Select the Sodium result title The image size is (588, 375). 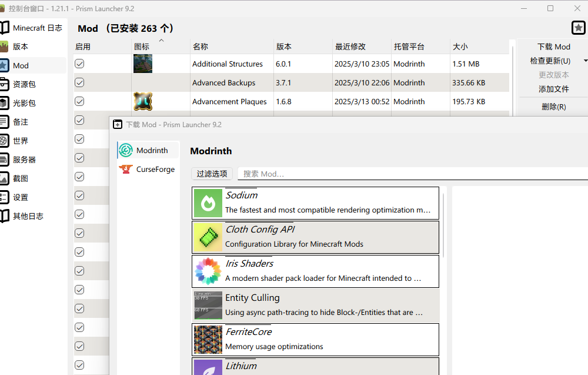point(242,195)
